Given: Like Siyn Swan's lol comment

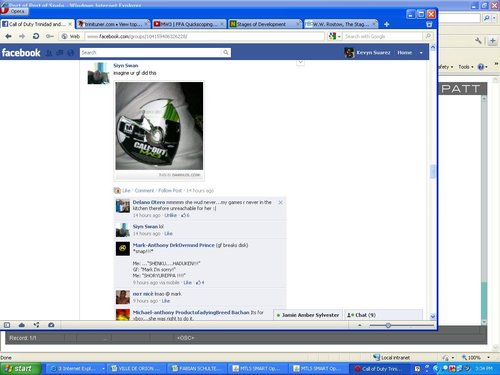Looking at the screenshot, I should point(168,234).
